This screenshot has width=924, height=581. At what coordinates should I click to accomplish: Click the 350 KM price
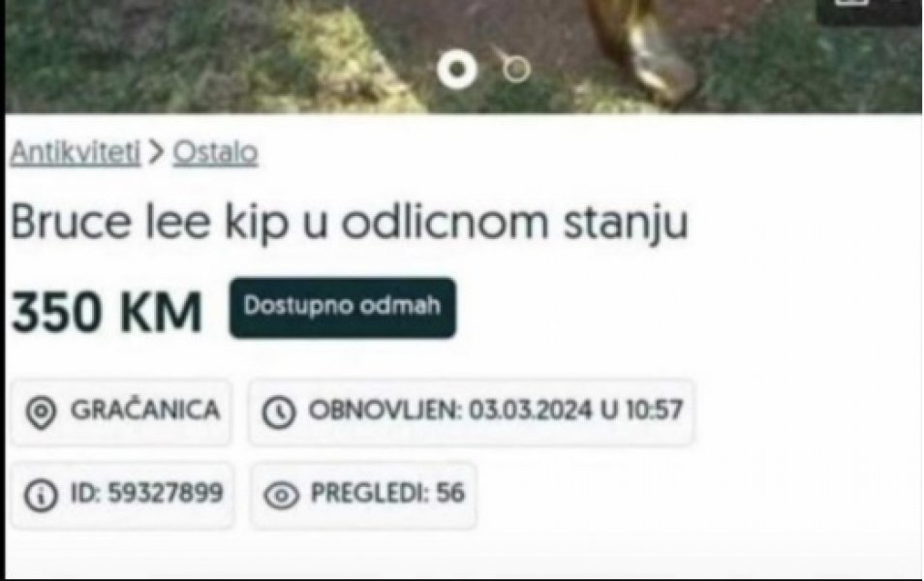[x=107, y=311]
